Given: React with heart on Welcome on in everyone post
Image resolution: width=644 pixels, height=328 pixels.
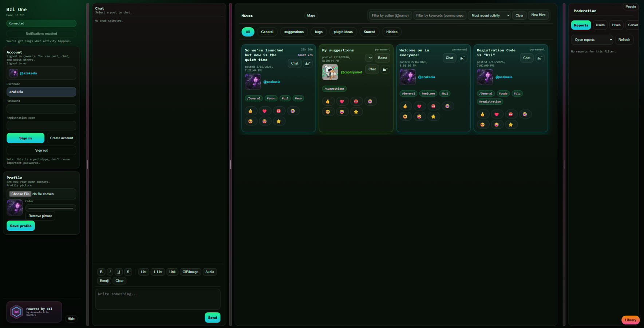Looking at the screenshot, I should [419, 106].
